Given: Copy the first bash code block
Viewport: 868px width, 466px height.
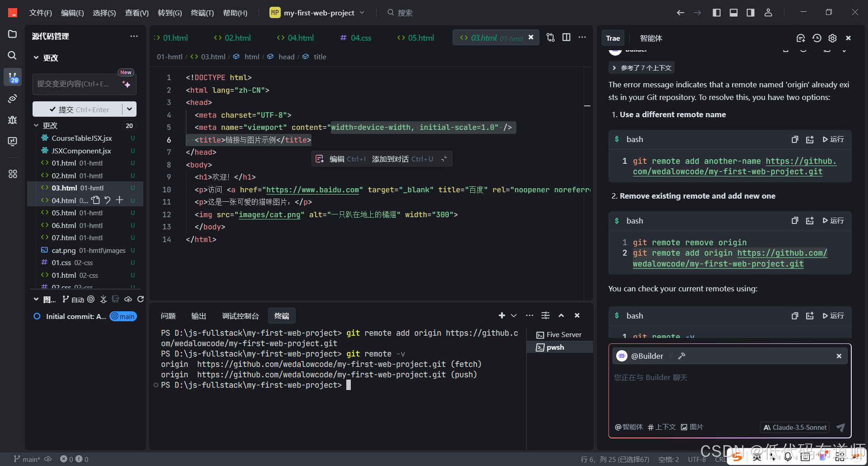Looking at the screenshot, I should 794,139.
